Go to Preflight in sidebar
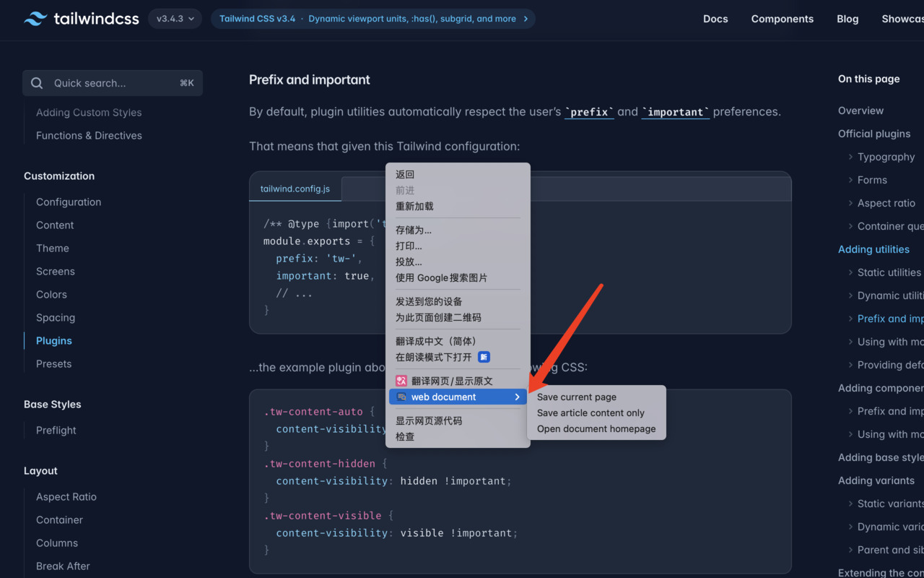This screenshot has height=578, width=924. pos(56,430)
